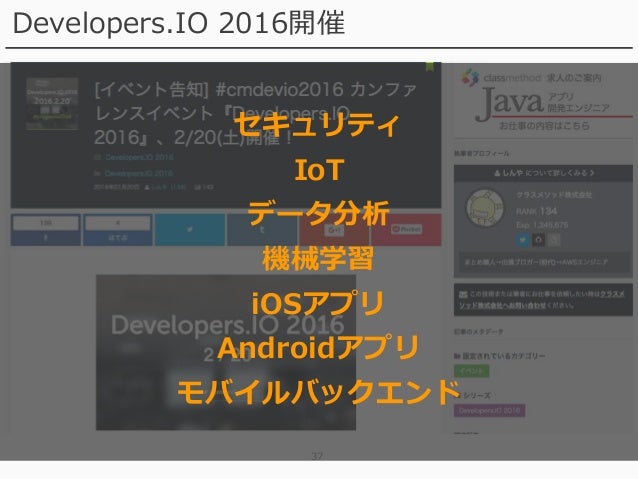This screenshot has height=479, width=638.
Task: Click the classmethod logo
Action: 501,77
